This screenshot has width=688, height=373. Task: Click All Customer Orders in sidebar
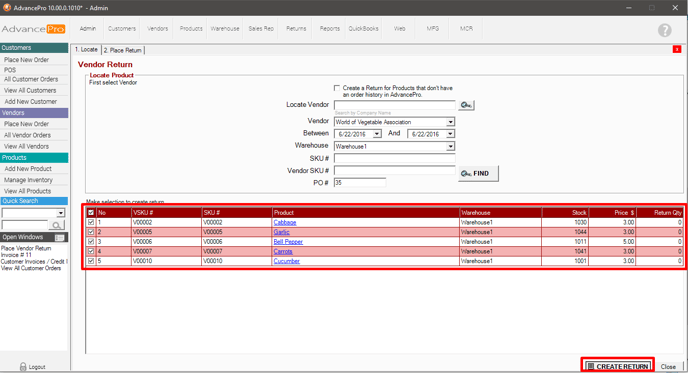pyautogui.click(x=31, y=79)
